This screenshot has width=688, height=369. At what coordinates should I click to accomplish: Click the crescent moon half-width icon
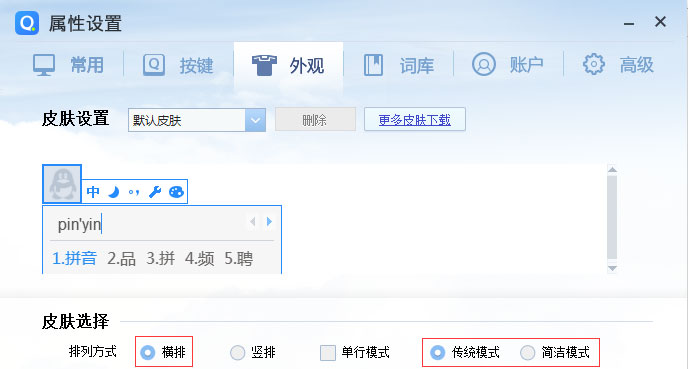coord(114,192)
